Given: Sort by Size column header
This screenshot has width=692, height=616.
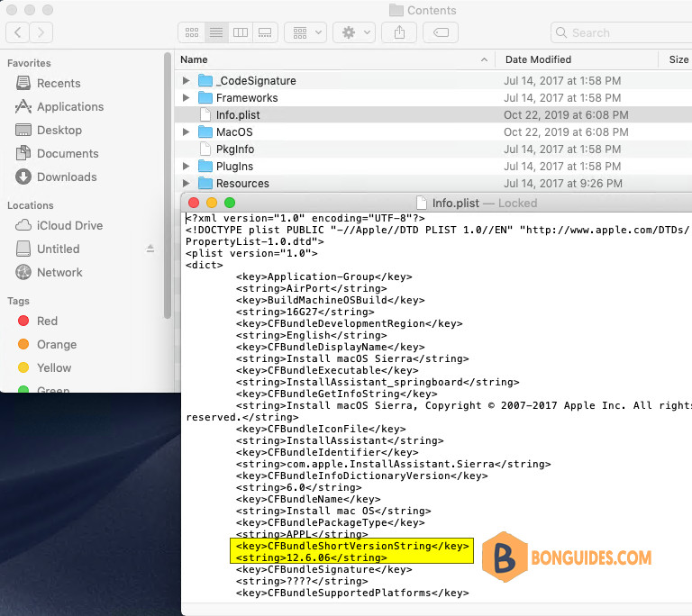Looking at the screenshot, I should coord(678,59).
